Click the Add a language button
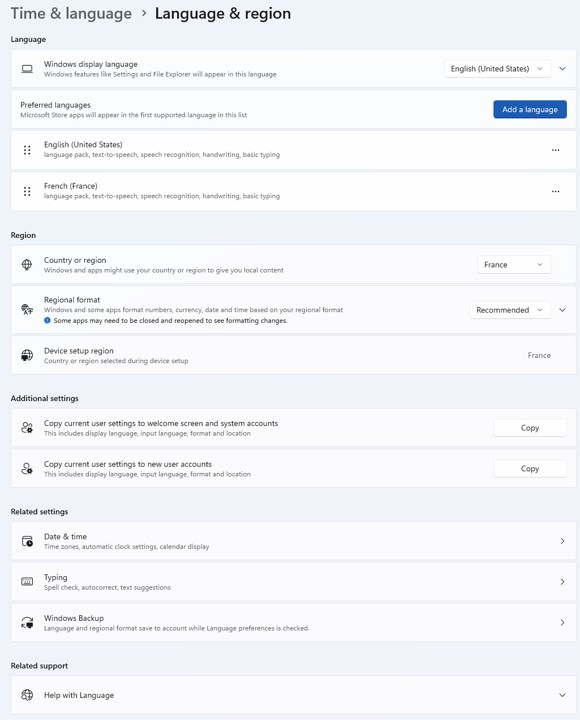This screenshot has width=580, height=720. coord(530,109)
